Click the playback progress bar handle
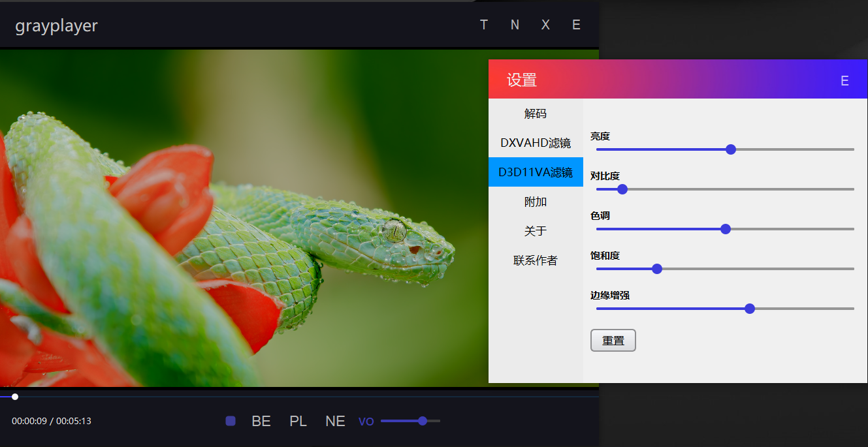This screenshot has width=868, height=447. click(14, 396)
